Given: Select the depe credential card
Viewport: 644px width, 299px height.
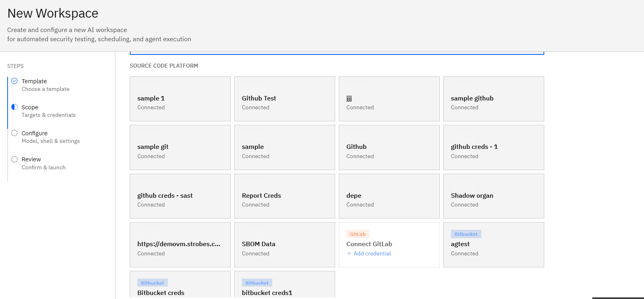Looking at the screenshot, I should [389, 196].
